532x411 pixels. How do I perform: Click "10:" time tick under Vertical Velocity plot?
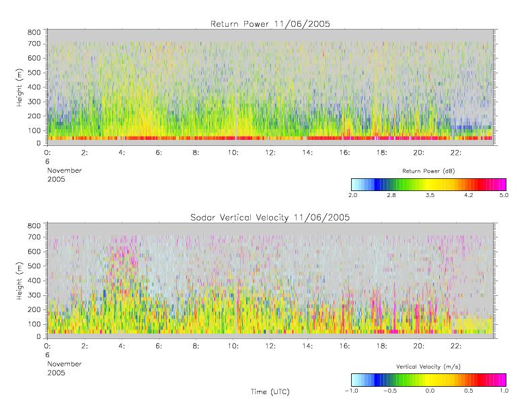click(233, 346)
